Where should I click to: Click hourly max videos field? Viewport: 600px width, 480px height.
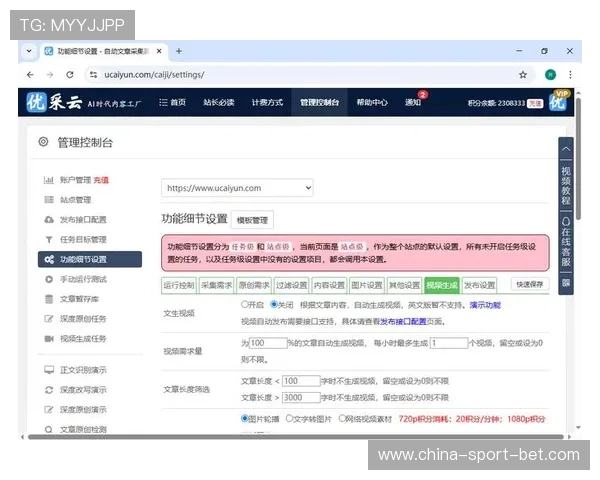tap(449, 343)
